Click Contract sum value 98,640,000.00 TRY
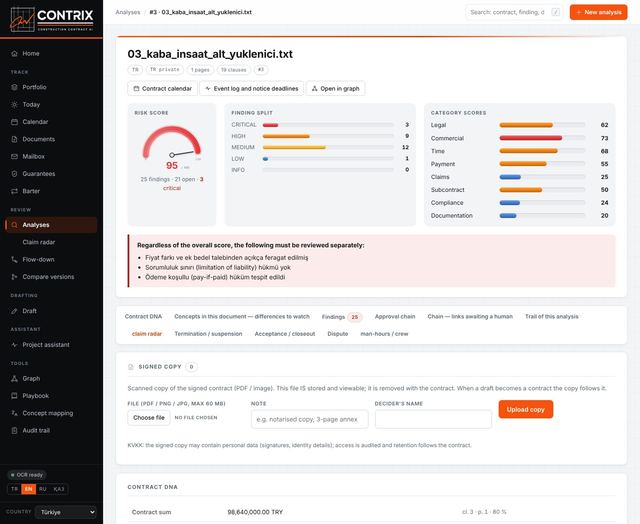The image size is (640, 524). tap(255, 512)
